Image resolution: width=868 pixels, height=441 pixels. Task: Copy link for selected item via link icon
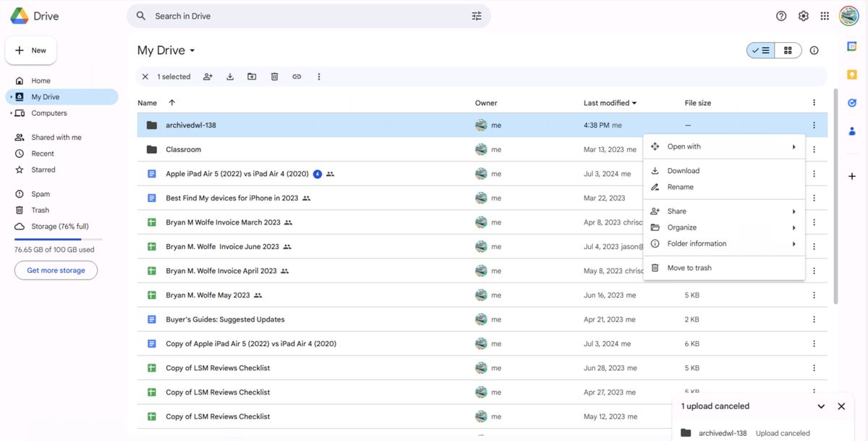(296, 76)
